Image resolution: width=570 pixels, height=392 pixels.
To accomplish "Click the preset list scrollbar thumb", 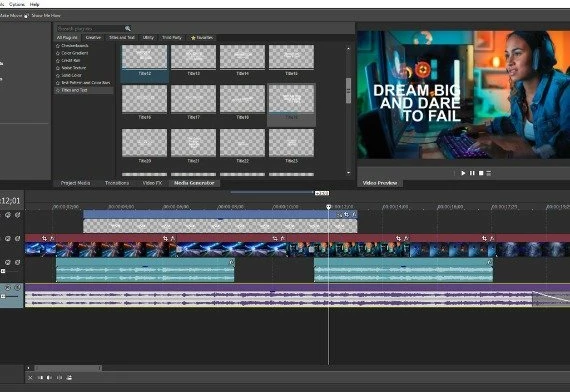I will (349, 91).
